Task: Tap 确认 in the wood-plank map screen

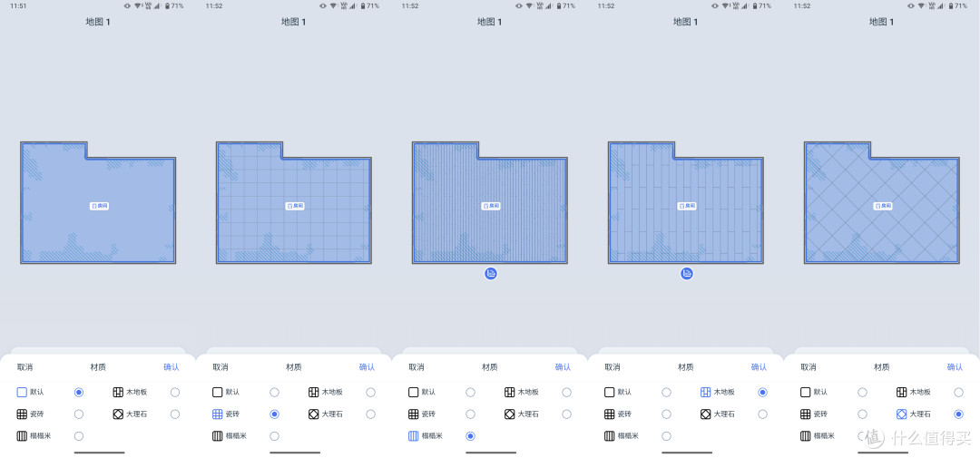Action: tap(759, 367)
